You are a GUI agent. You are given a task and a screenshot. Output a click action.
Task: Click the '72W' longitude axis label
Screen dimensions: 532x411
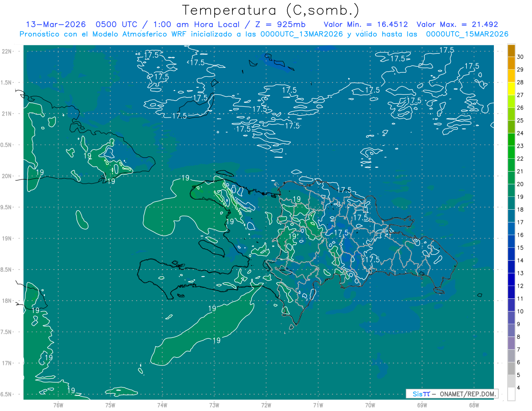point(266,405)
